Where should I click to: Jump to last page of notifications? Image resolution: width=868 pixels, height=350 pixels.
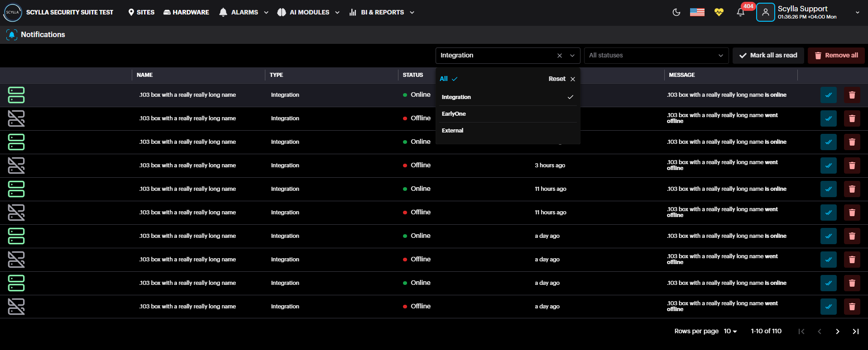(855, 331)
